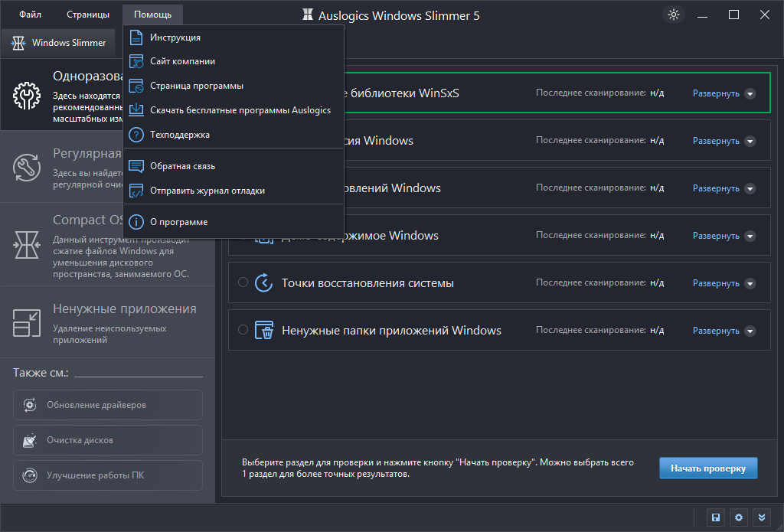This screenshot has height=532, width=784.
Task: Click the Compact OS compress icon
Action: (x=27, y=244)
